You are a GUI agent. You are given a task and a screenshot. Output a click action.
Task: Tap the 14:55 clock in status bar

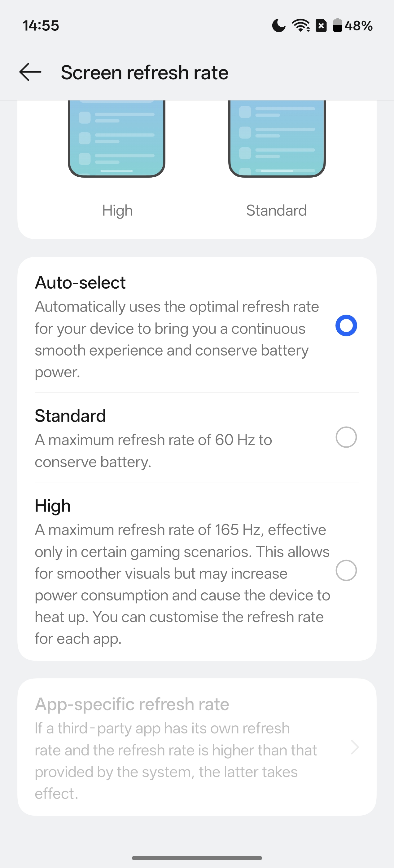(x=41, y=26)
